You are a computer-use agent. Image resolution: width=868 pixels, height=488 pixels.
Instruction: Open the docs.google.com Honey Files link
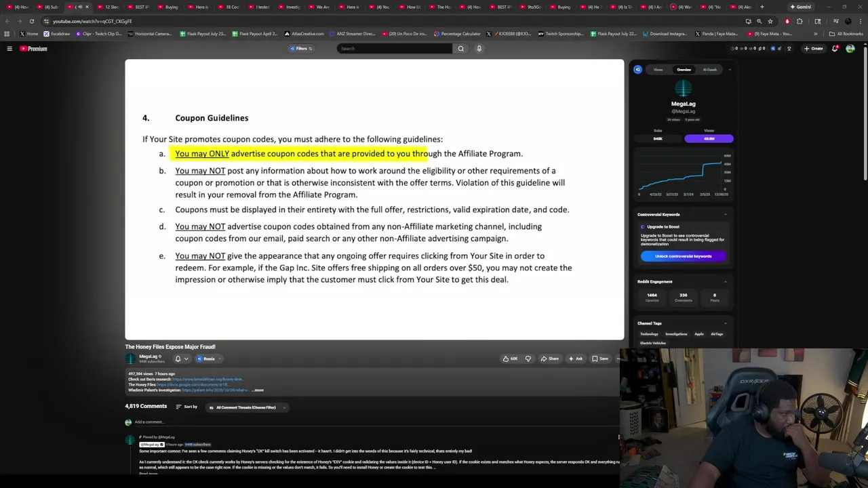[x=193, y=385]
